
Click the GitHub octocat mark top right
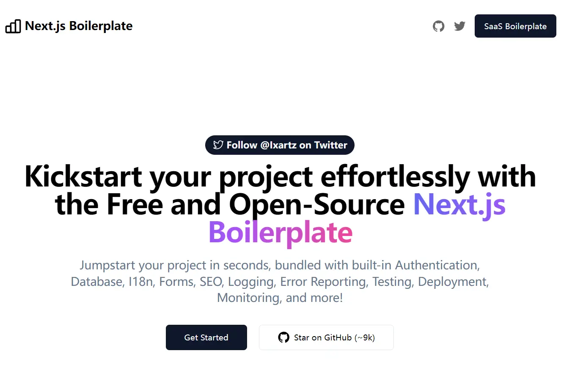439,26
